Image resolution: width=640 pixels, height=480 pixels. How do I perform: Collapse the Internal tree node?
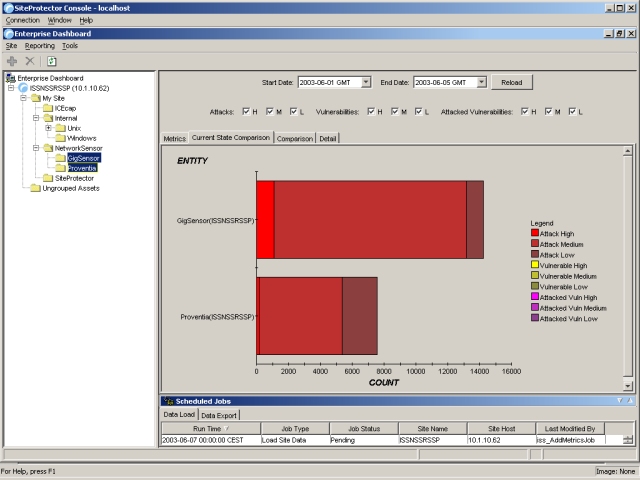tap(36, 118)
